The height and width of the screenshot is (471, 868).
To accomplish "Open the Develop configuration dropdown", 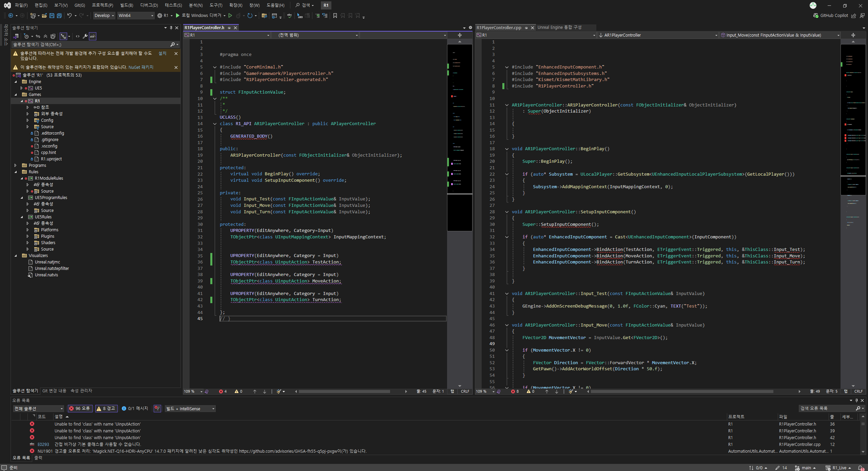I will pos(104,16).
